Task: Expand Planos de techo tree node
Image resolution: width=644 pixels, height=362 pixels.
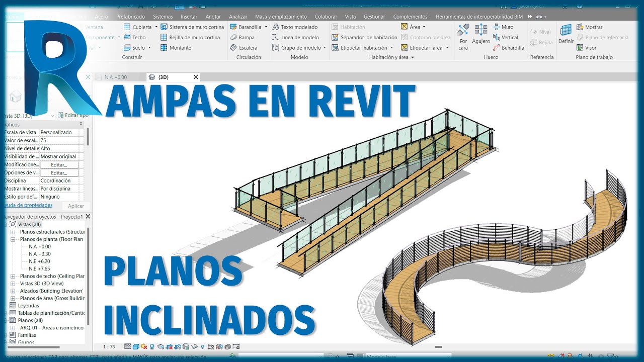Action: pyautogui.click(x=13, y=276)
